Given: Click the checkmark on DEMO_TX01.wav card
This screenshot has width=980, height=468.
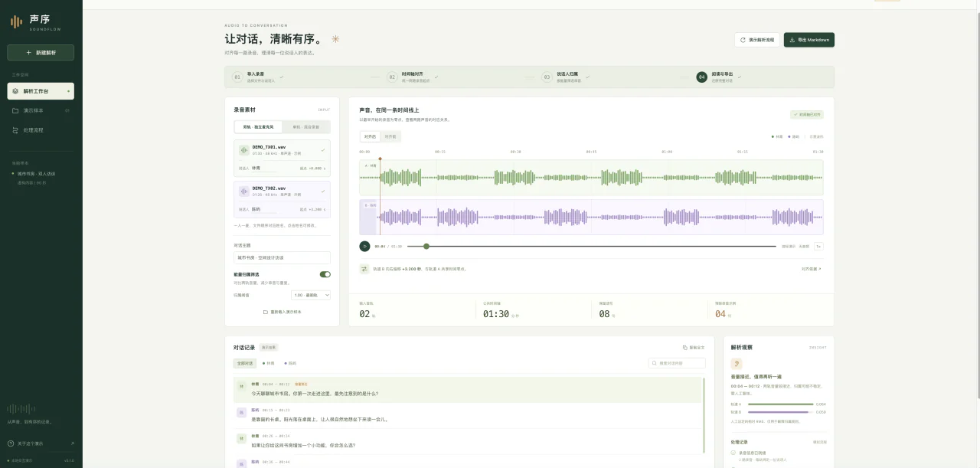Looking at the screenshot, I should (322, 149).
